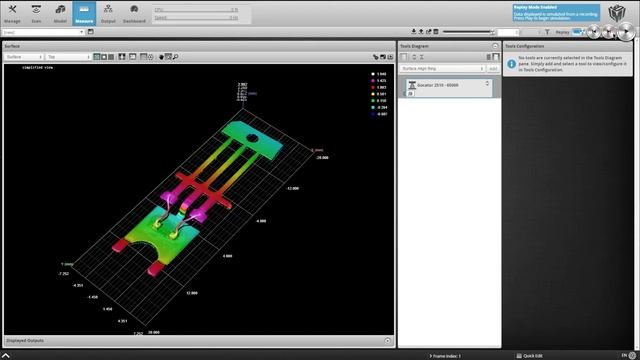
Task: Open the job name dropdown
Action: point(43,32)
